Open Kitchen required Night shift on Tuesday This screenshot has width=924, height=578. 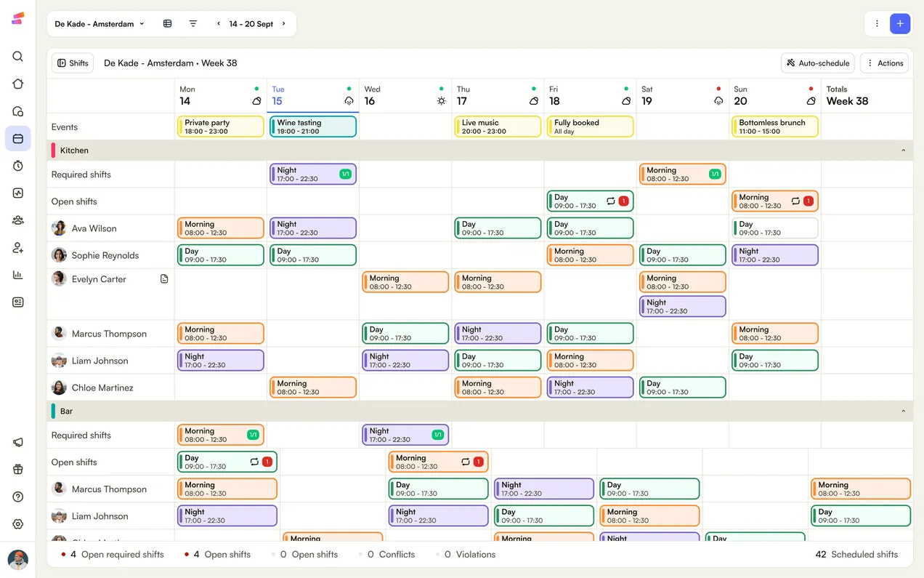(313, 174)
